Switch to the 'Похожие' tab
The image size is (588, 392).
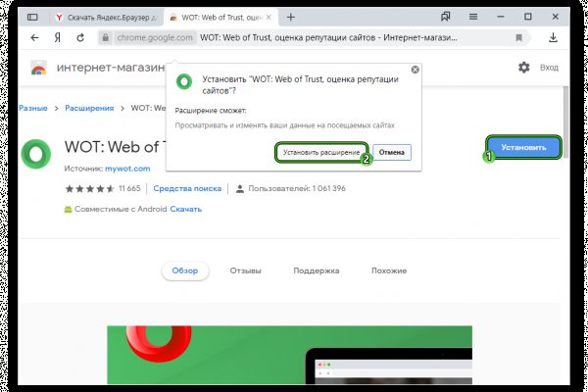pyautogui.click(x=389, y=270)
